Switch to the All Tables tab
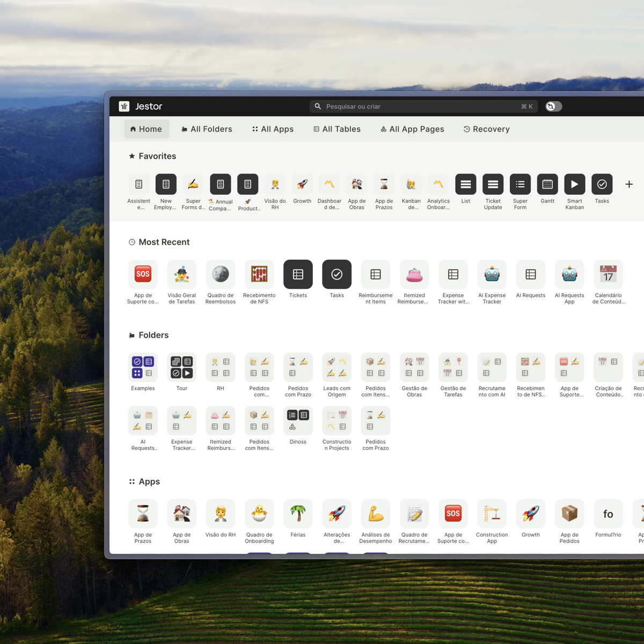The height and width of the screenshot is (644, 644). click(337, 129)
